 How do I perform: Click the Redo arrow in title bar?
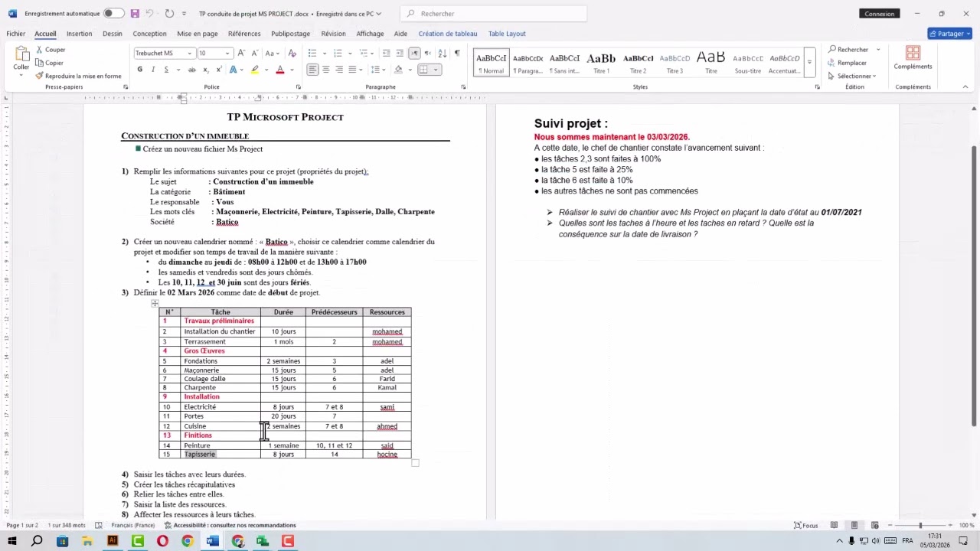(x=168, y=14)
